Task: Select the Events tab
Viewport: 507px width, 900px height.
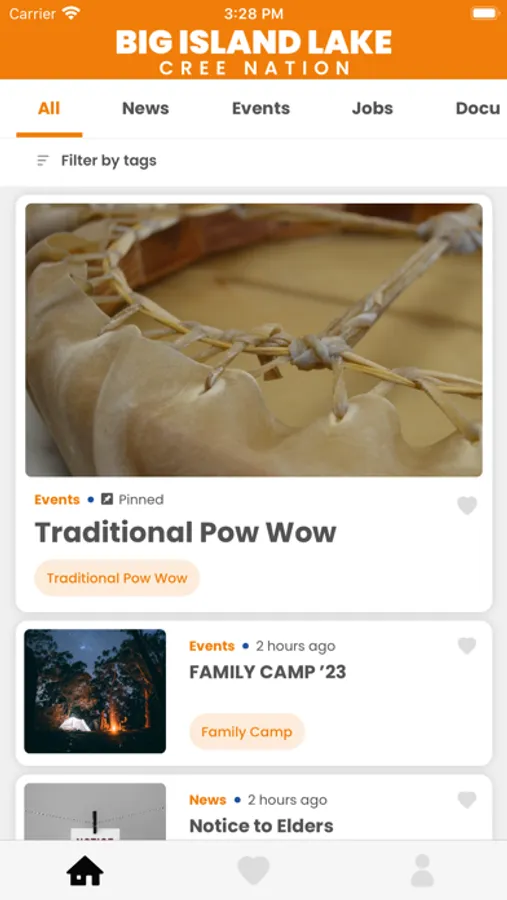Action: point(261,108)
